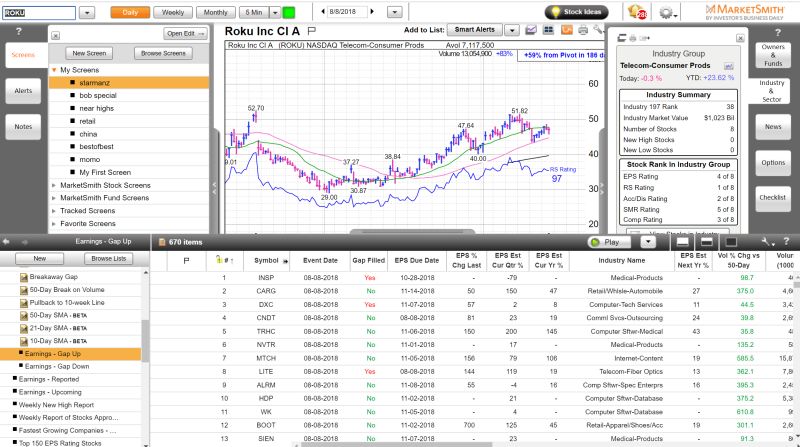Open the date selector dropdown arrow

coord(394,12)
